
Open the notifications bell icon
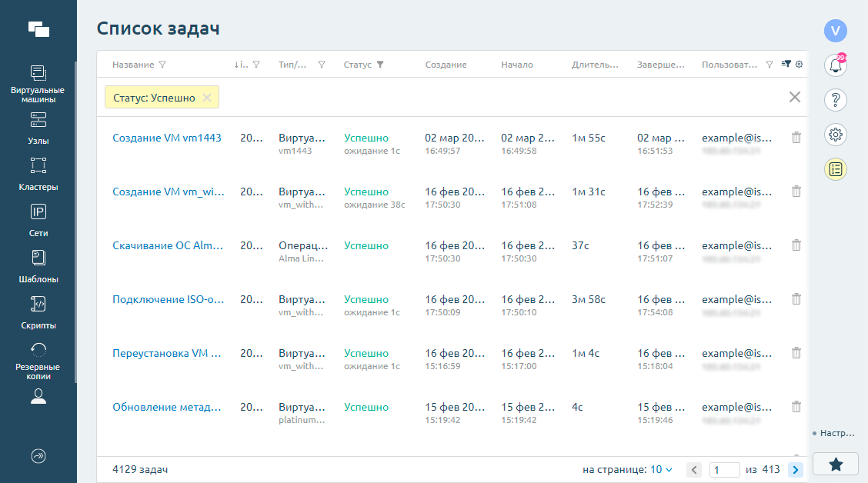pos(835,65)
